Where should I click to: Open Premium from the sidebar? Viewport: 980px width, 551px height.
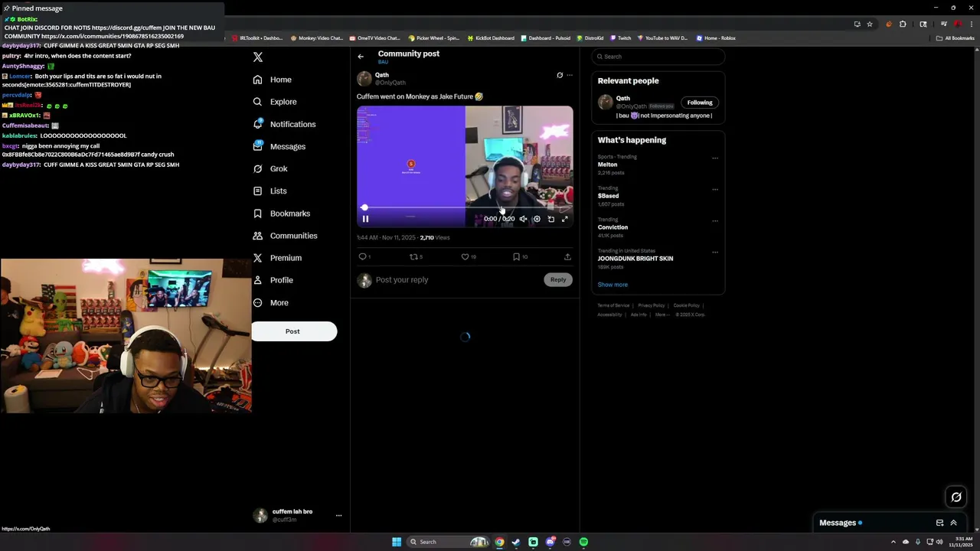[277, 258]
